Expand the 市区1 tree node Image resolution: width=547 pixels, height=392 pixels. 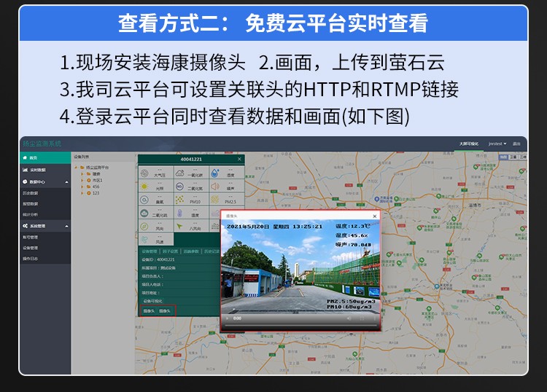point(82,180)
